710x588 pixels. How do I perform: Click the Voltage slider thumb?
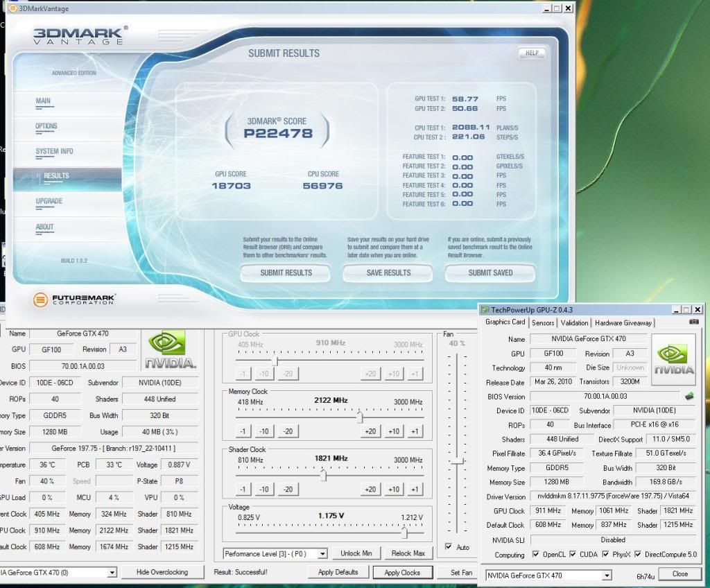click(x=404, y=532)
